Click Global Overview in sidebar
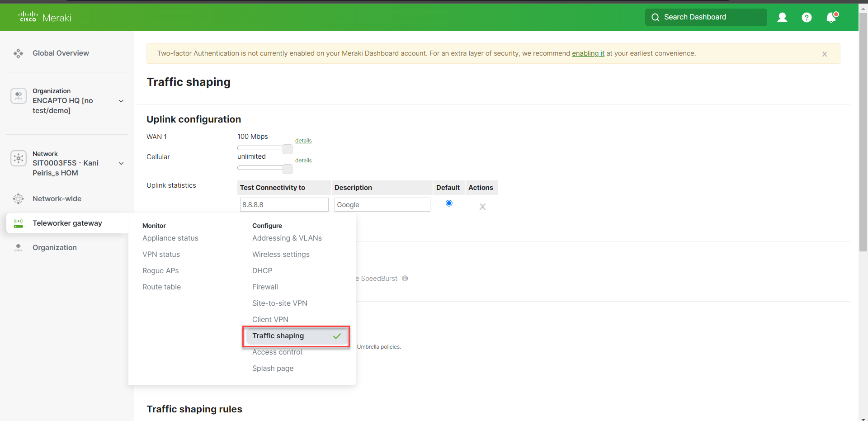Viewport: 868px width, 421px height. [x=61, y=53]
